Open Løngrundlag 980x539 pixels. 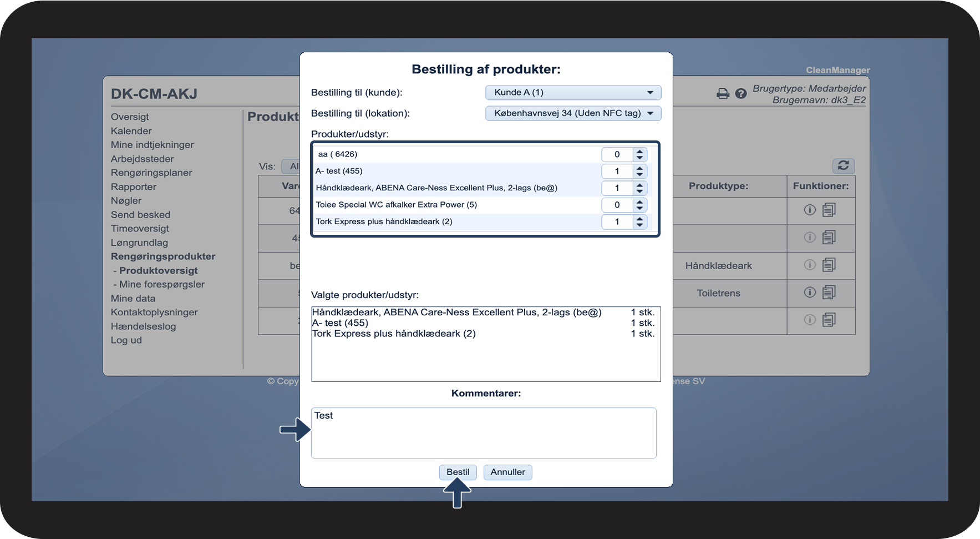tap(139, 243)
